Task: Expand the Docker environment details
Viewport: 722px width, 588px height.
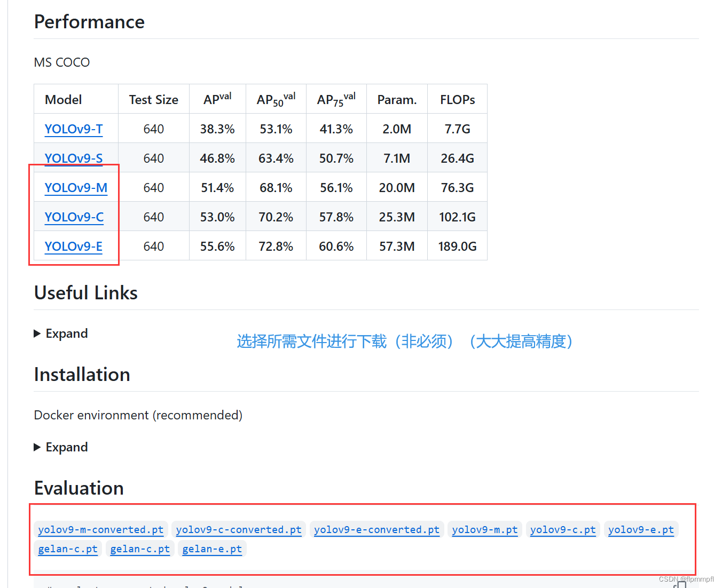Action: [61, 447]
